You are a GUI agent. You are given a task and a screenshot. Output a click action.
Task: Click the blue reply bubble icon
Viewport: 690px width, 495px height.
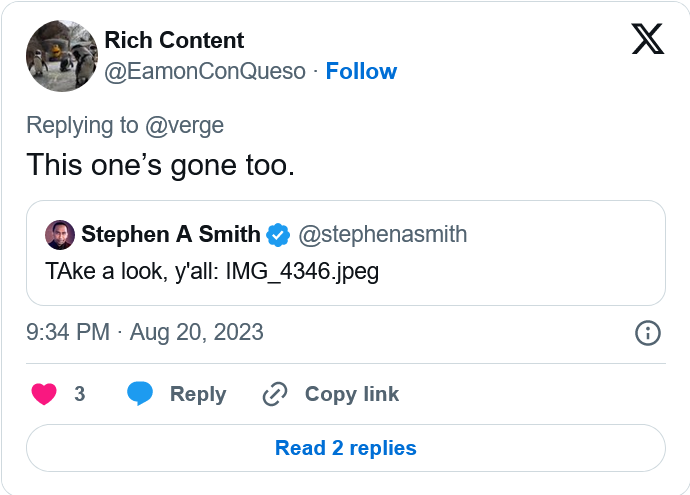140,394
